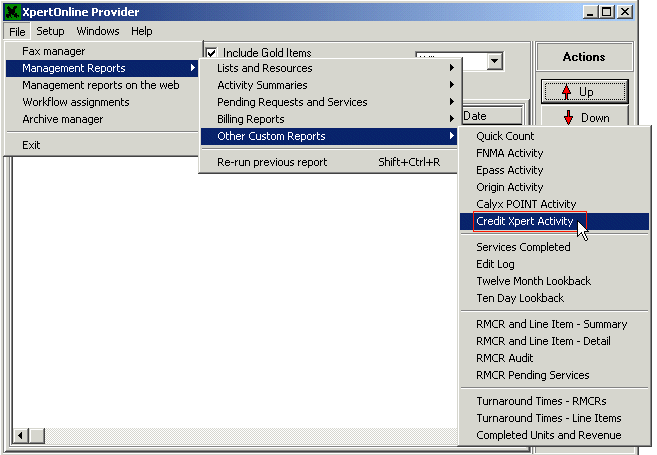
Task: Expand Billing Reports submenu
Action: (x=329, y=119)
